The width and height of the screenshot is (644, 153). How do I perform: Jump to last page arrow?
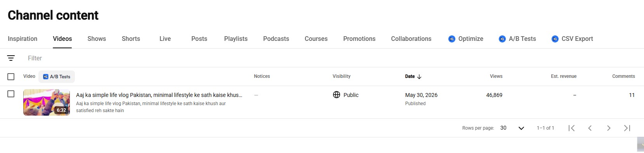(x=627, y=128)
